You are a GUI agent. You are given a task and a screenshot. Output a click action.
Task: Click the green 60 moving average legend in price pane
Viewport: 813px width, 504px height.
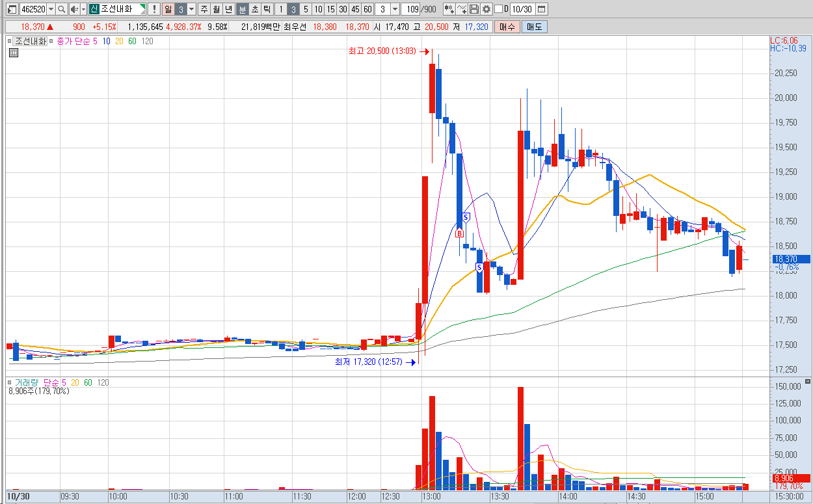point(132,41)
